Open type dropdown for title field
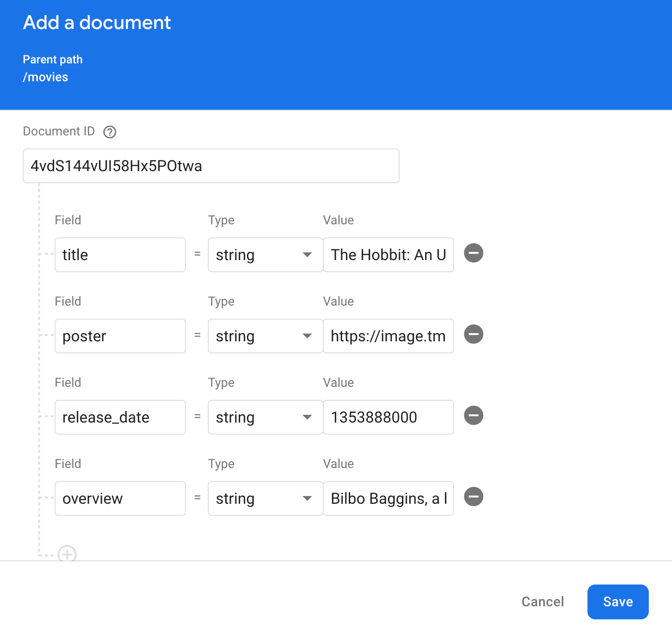The height and width of the screenshot is (629, 672). [x=265, y=255]
